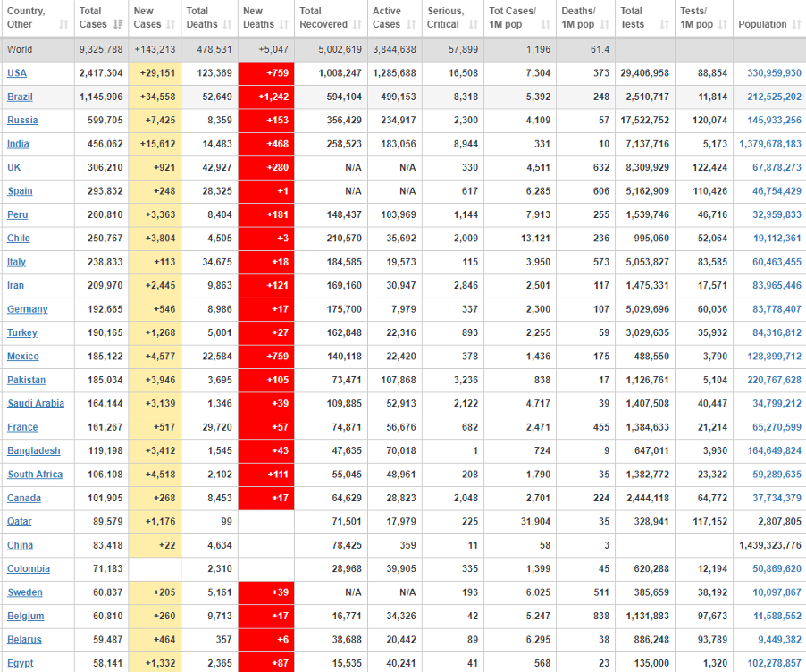The image size is (806, 672).
Task: Click the sort icon next to New Cases
Action: pyautogui.click(x=172, y=24)
